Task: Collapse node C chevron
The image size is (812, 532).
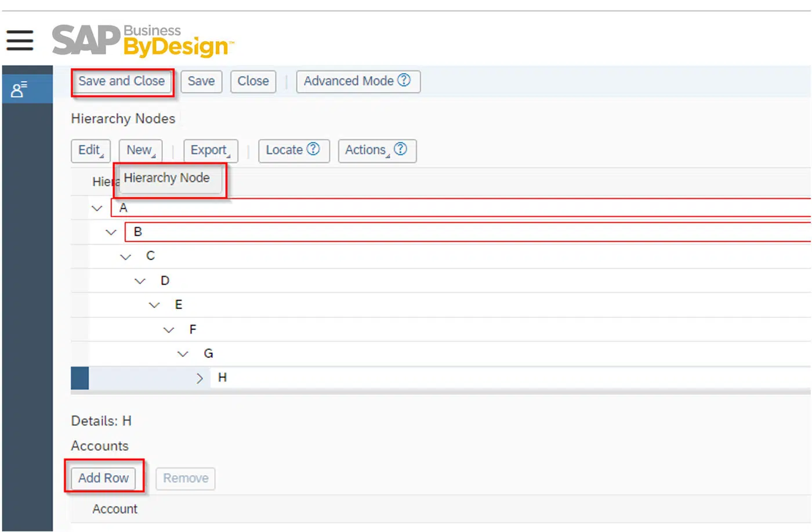Action: pos(126,256)
